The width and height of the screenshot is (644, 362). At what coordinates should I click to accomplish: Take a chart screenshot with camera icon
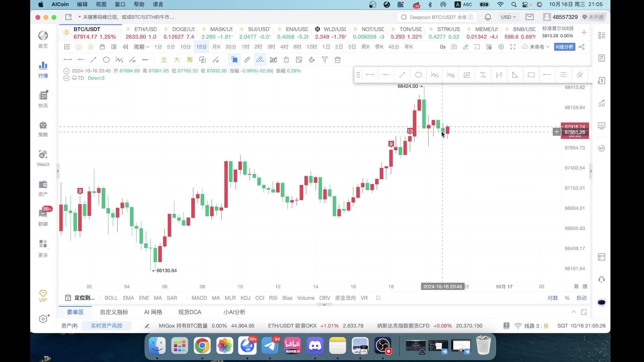point(454,47)
